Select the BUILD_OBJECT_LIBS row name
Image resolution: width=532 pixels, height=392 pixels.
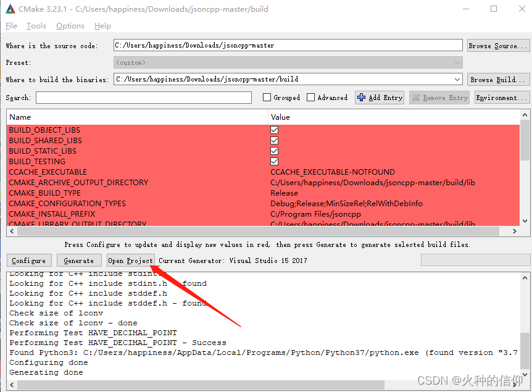[44, 130]
